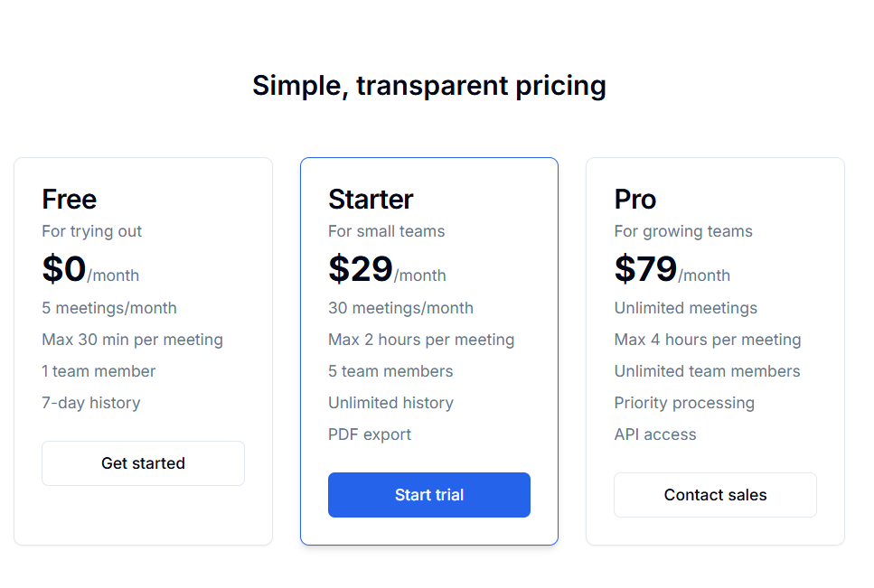This screenshot has height=588, width=874.
Task: Click the "7-day history" feature text
Action: click(90, 403)
